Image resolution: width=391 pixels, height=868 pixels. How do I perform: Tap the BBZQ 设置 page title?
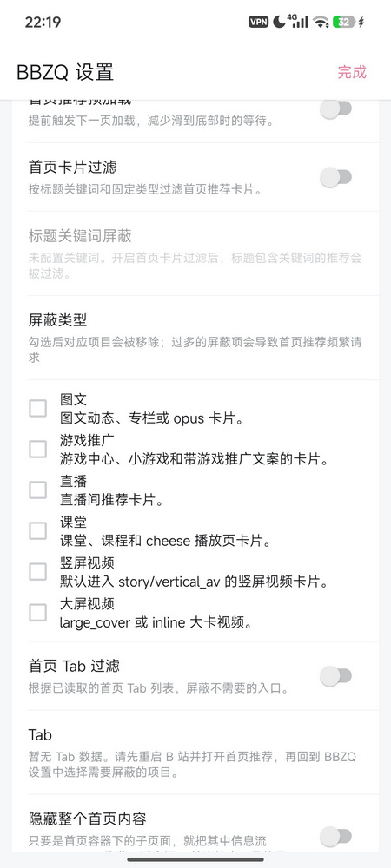tap(65, 73)
